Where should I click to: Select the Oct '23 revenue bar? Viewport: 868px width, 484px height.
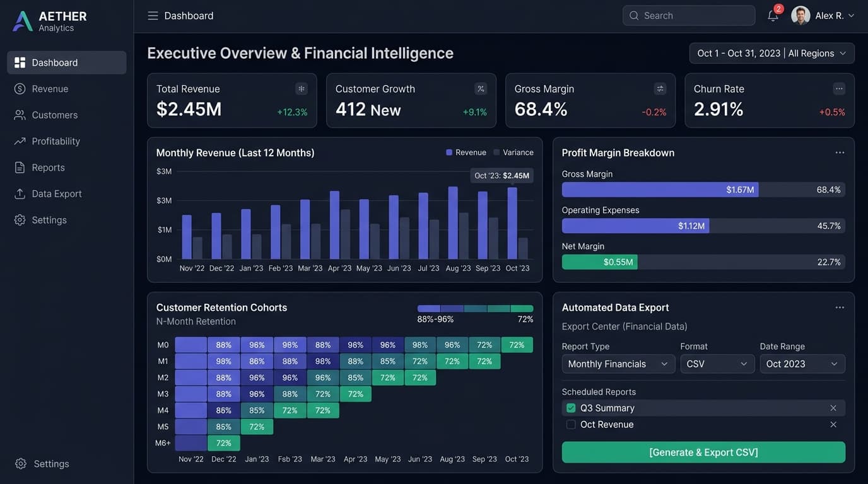coord(512,223)
